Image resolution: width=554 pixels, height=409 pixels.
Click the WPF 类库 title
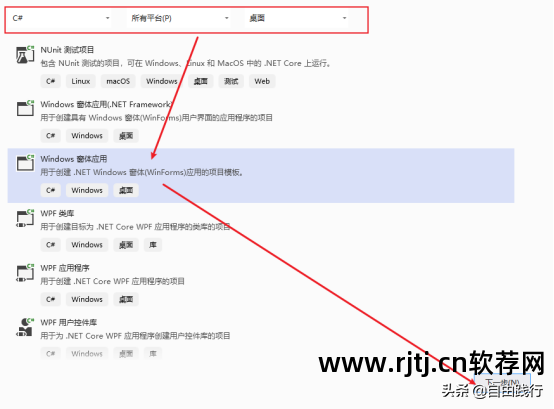[57, 213]
